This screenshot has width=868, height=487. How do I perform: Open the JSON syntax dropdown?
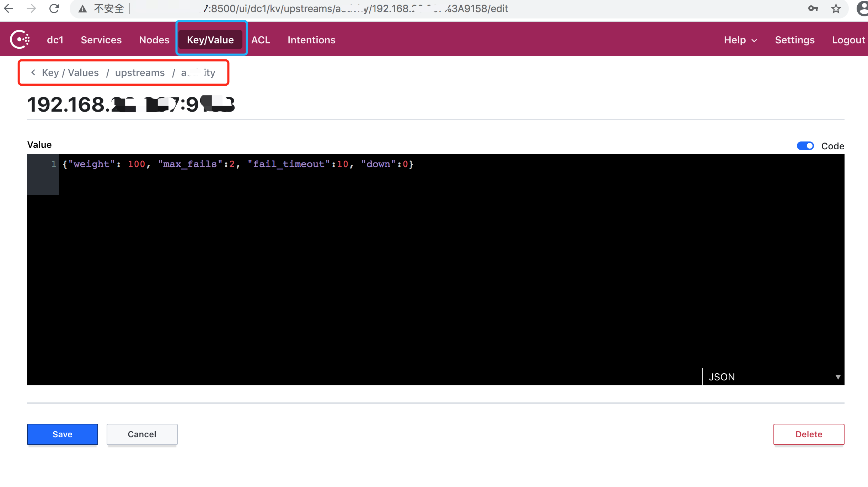pyautogui.click(x=773, y=377)
